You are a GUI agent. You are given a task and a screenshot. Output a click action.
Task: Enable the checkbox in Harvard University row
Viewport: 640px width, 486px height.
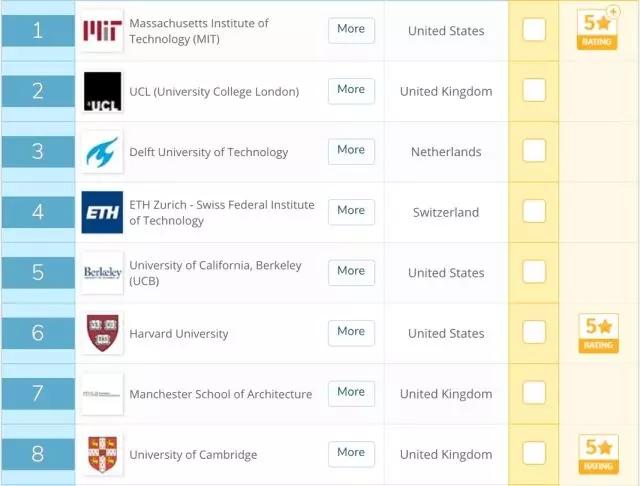[534, 332]
